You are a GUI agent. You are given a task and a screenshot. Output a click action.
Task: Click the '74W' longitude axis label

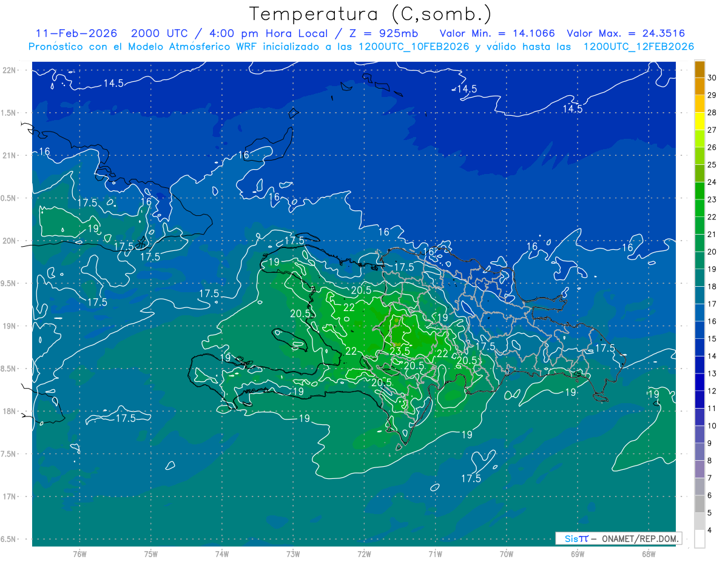coord(222,554)
